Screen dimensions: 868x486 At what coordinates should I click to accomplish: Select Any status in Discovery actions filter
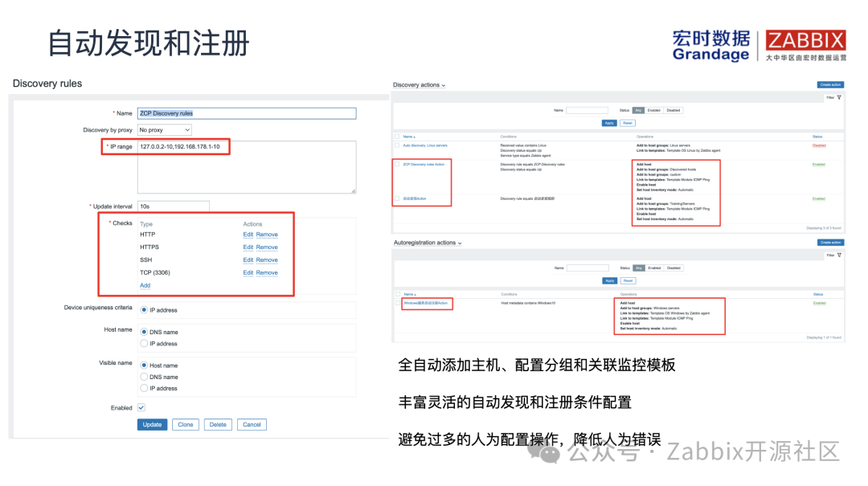click(638, 110)
